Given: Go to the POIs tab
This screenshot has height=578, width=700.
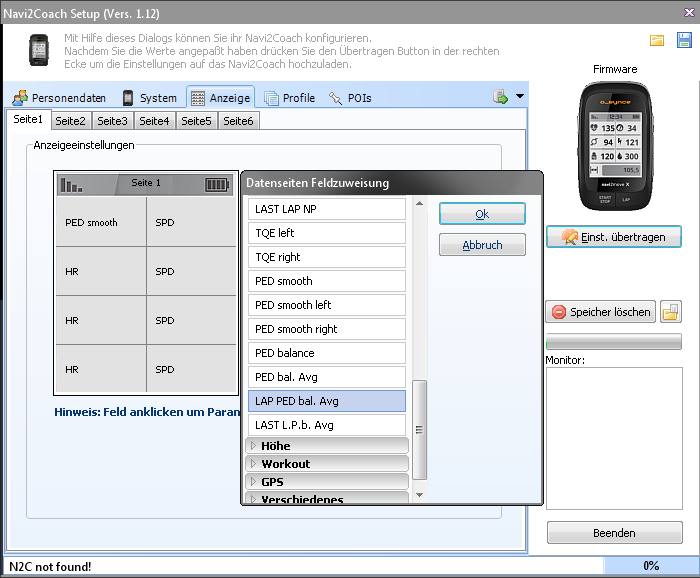Looking at the screenshot, I should (350, 98).
